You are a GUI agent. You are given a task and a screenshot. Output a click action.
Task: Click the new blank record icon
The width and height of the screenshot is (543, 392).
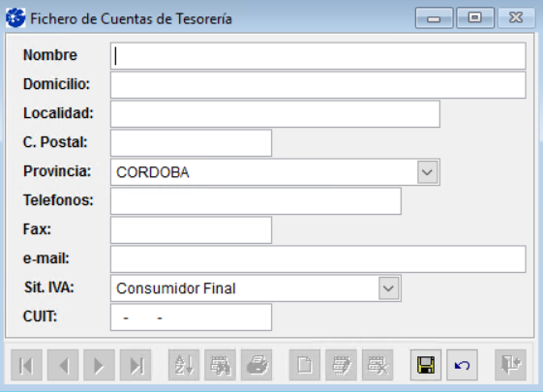[x=305, y=365]
